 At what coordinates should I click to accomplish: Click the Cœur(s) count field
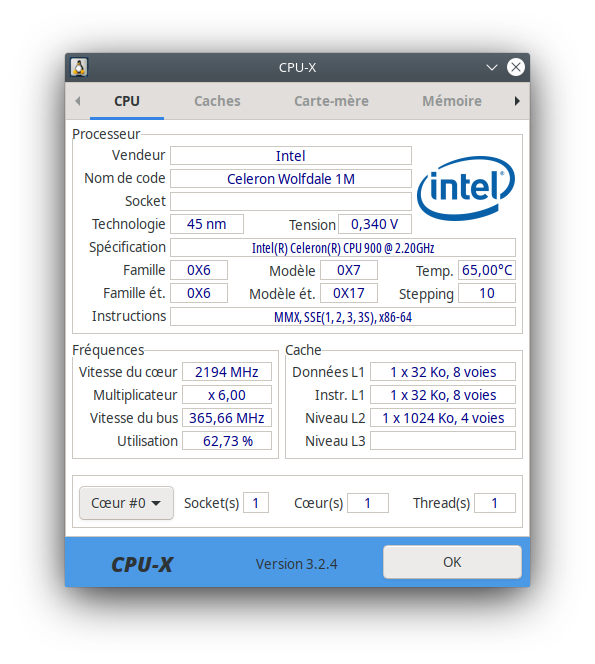pos(368,503)
